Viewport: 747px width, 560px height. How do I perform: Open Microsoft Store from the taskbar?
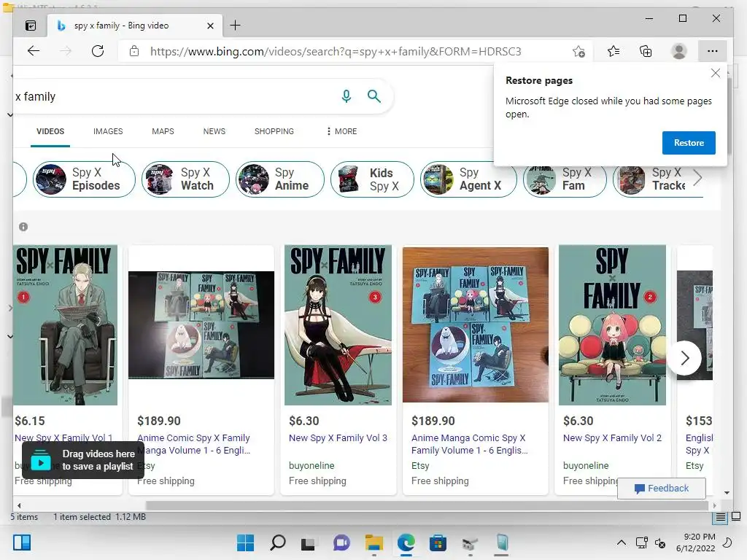click(x=438, y=542)
